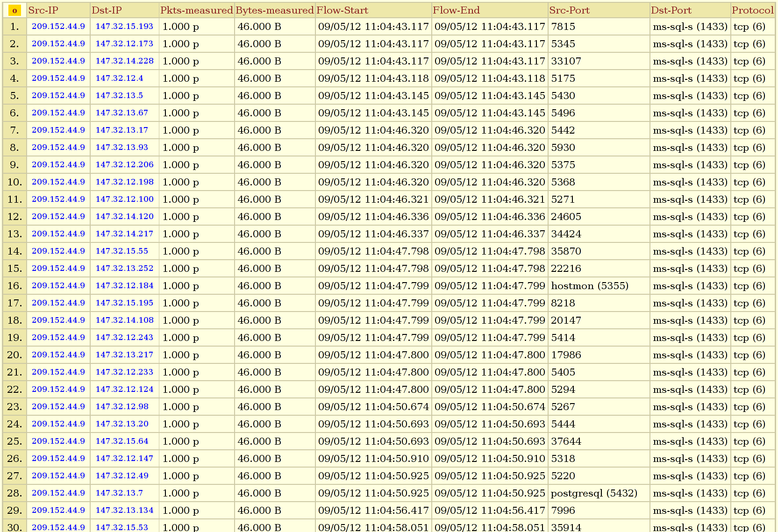The height and width of the screenshot is (532, 778).
Task: Open destination IP 147.32.15.195
Action: (124, 303)
